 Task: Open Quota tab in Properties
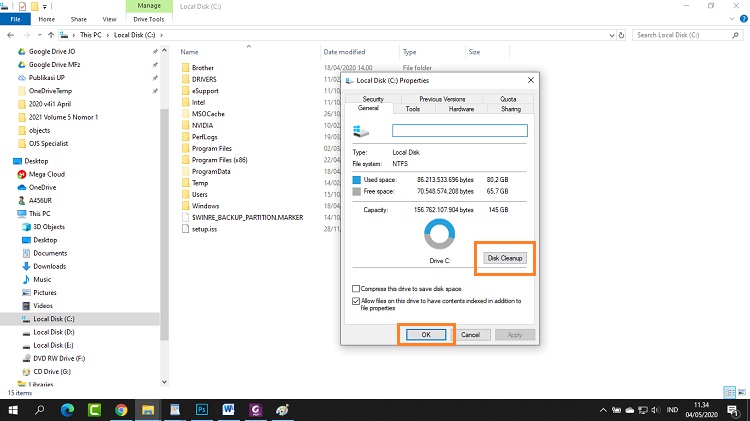(x=508, y=99)
